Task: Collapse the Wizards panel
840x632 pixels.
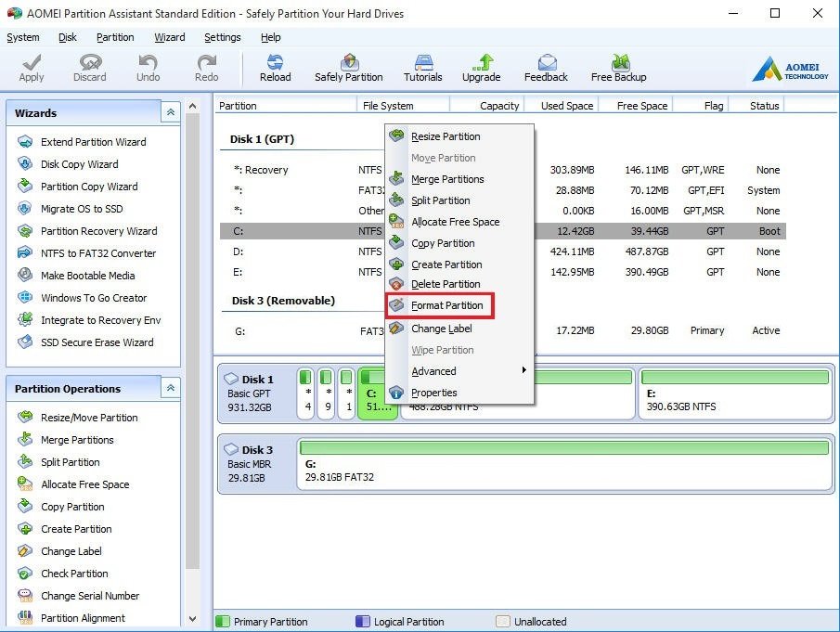Action: (x=171, y=112)
